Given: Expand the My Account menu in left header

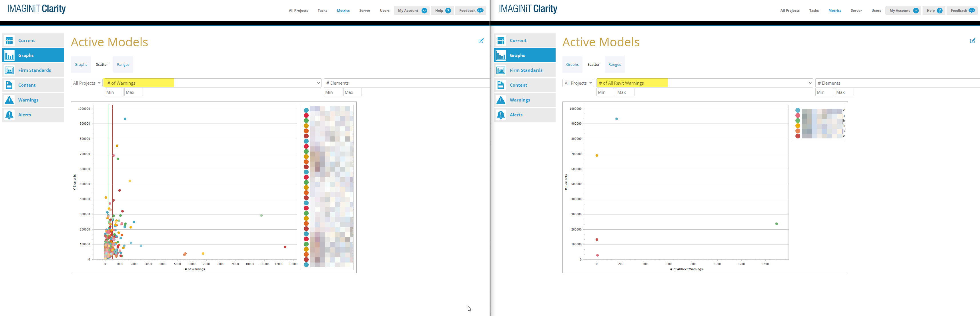Looking at the screenshot, I should (x=424, y=11).
